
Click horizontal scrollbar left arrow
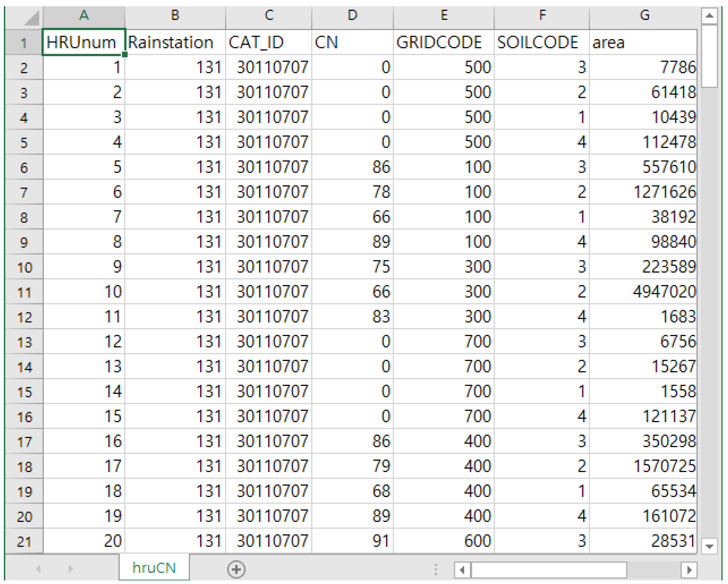[462, 570]
